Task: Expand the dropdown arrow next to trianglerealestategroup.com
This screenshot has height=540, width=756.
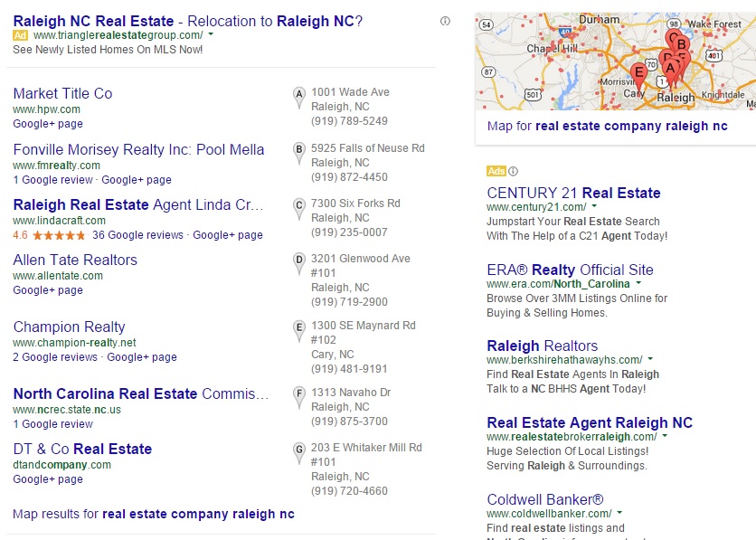Action: click(x=211, y=34)
